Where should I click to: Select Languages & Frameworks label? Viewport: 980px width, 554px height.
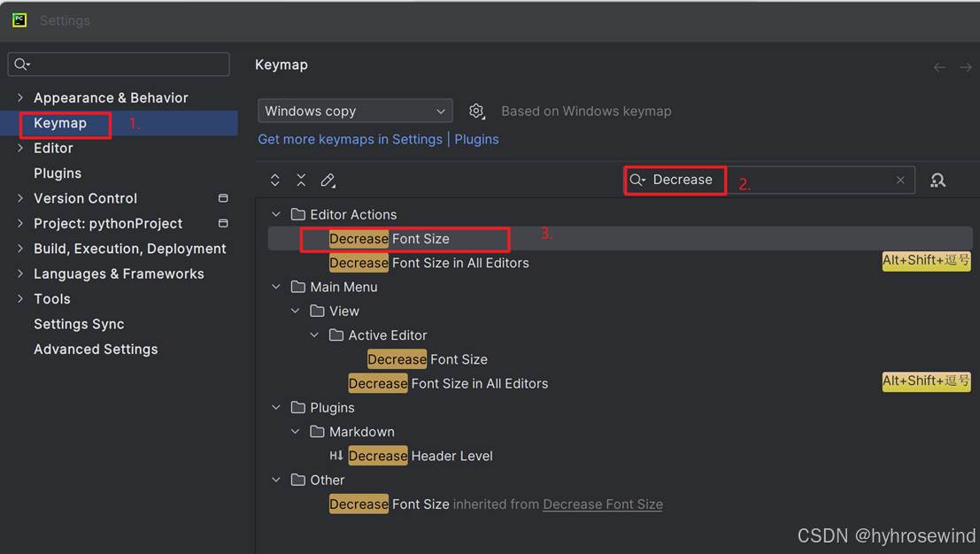coord(119,273)
